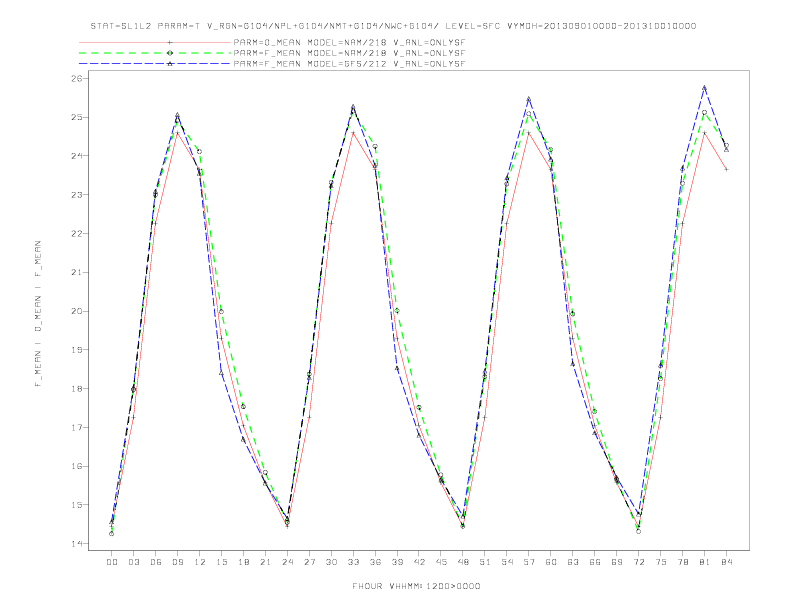The image size is (792, 612).
Task: Click y-axis tick label 17
Action: [x=77, y=427]
